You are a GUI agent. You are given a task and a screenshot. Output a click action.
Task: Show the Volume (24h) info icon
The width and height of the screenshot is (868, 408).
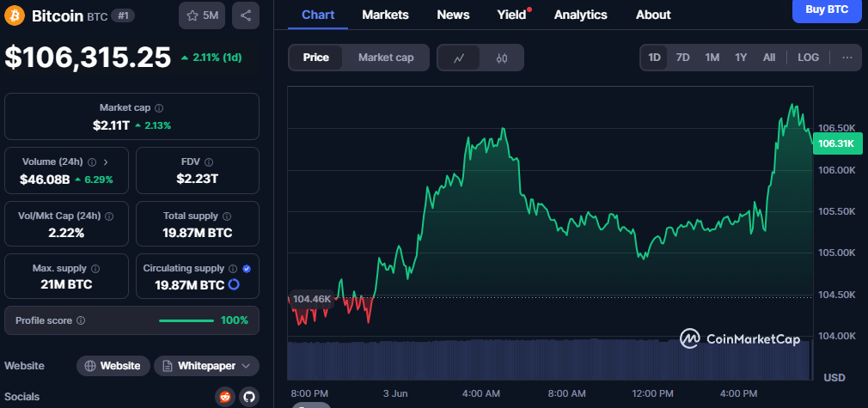[x=92, y=162]
